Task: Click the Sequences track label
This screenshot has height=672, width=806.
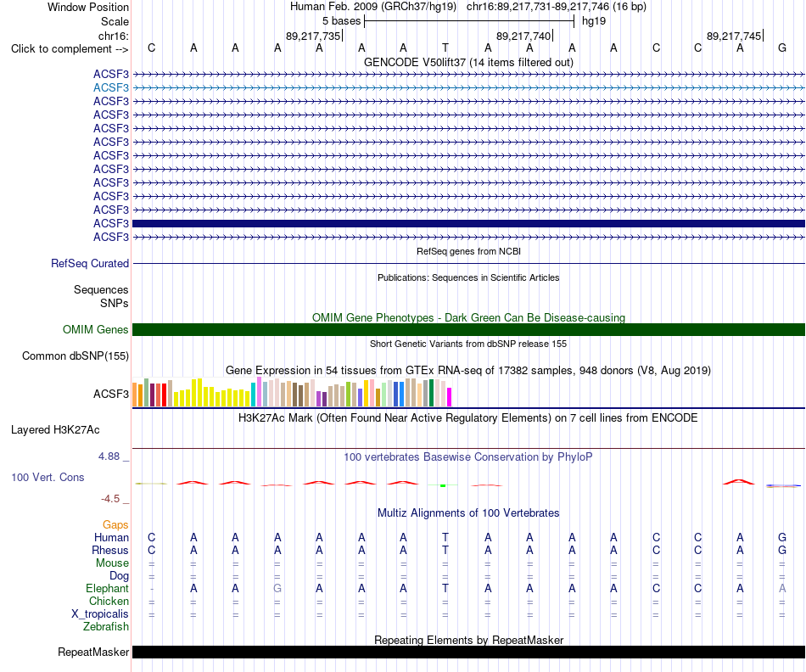Action: pos(101,289)
